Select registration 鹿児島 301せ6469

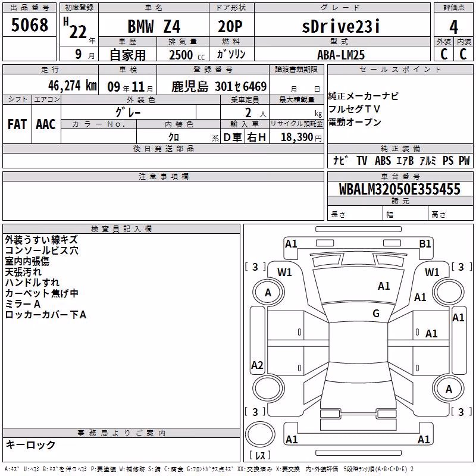219,86
